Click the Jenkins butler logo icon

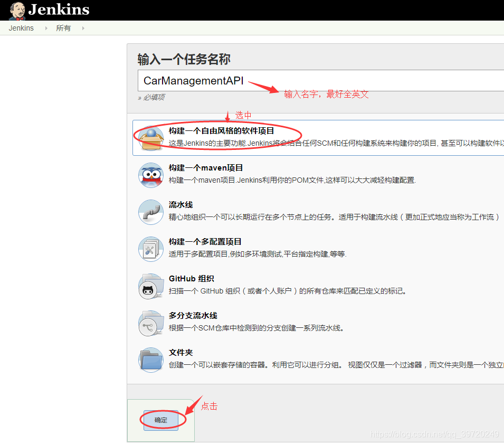17,10
